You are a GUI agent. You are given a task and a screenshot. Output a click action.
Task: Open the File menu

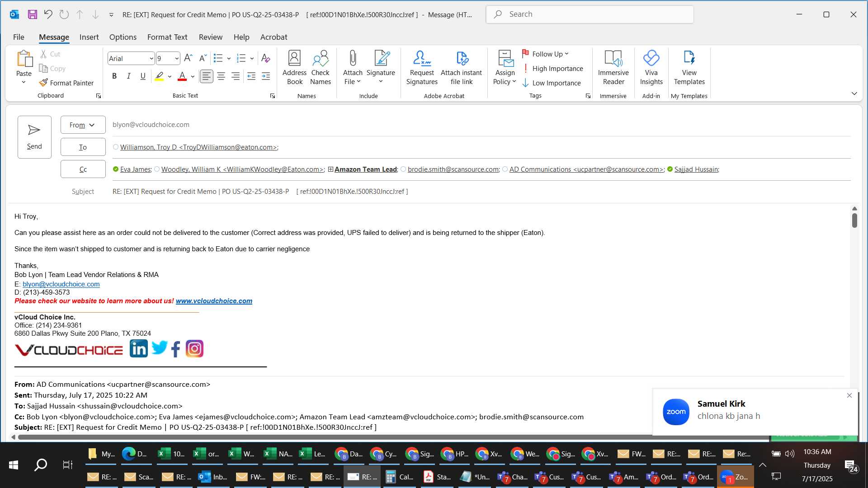19,37
